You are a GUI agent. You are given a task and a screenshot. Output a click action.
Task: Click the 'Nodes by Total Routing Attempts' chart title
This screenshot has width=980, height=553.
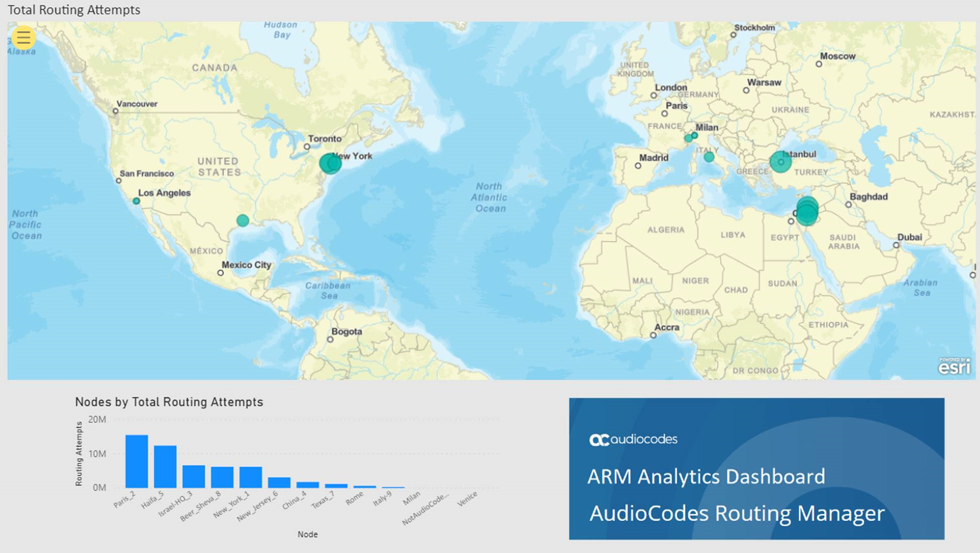[x=169, y=402]
